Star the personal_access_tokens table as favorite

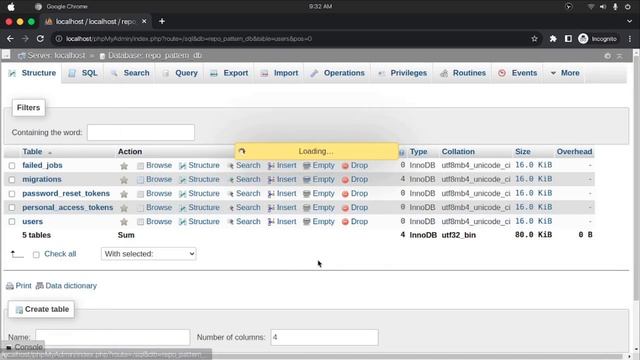coord(124,208)
